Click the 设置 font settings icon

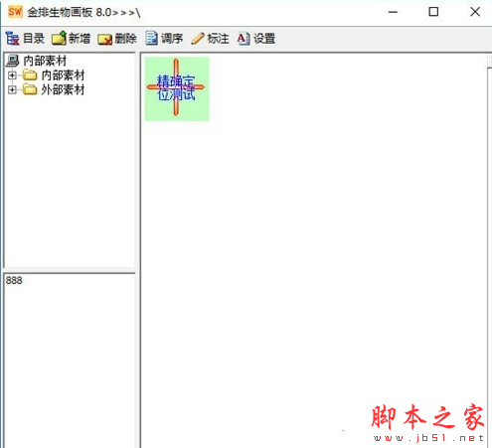(244, 39)
